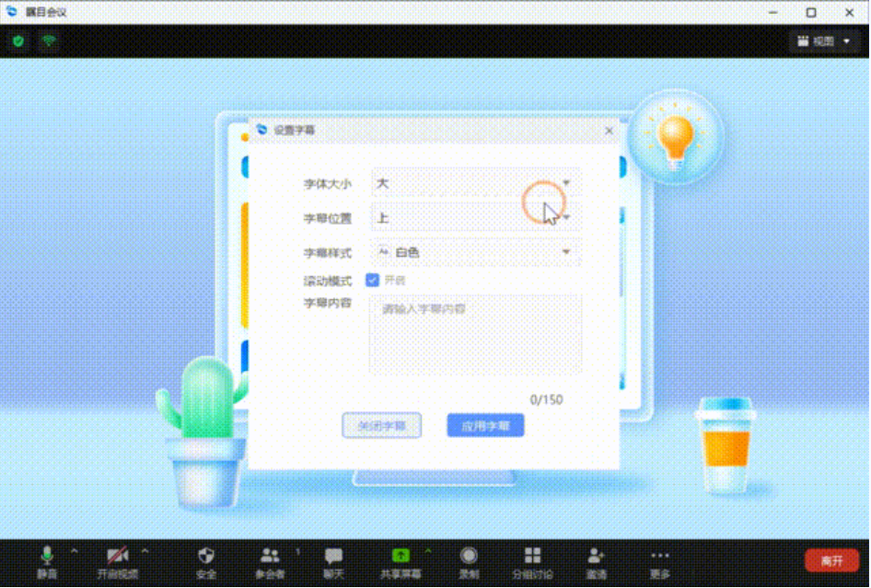The image size is (871, 588).
Task: Open the 视图 view menu
Action: coord(824,41)
